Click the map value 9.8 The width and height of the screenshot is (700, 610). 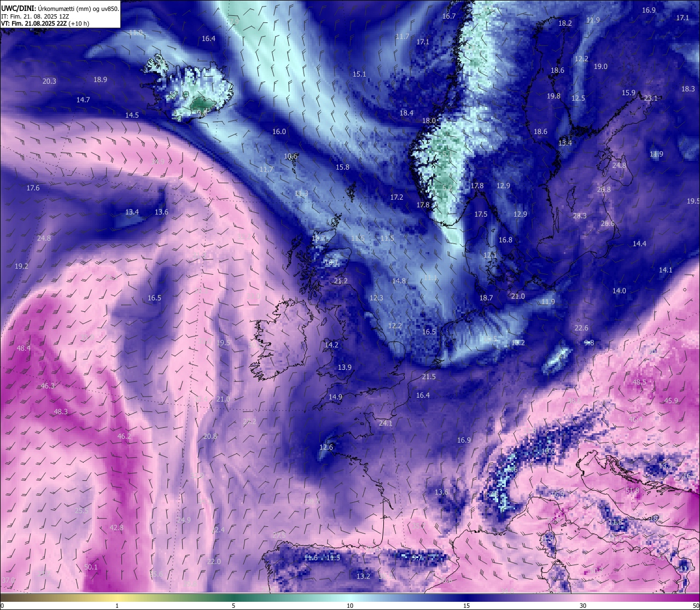pyautogui.click(x=589, y=342)
